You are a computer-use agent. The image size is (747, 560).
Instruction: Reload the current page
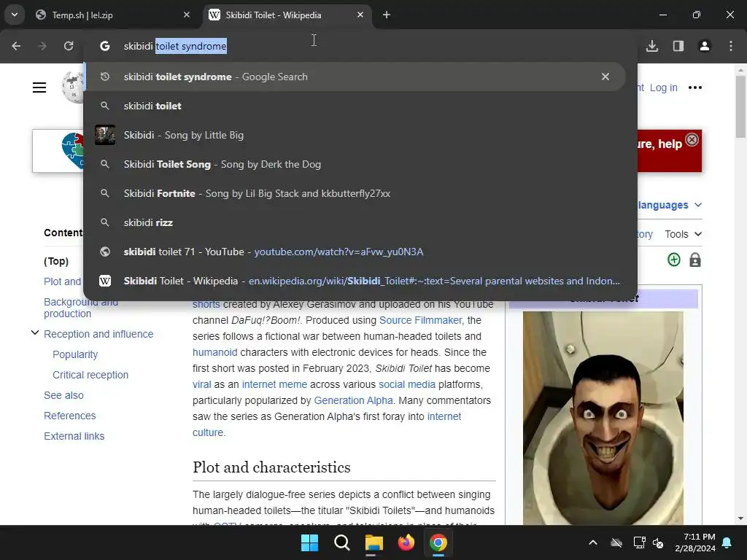click(69, 46)
